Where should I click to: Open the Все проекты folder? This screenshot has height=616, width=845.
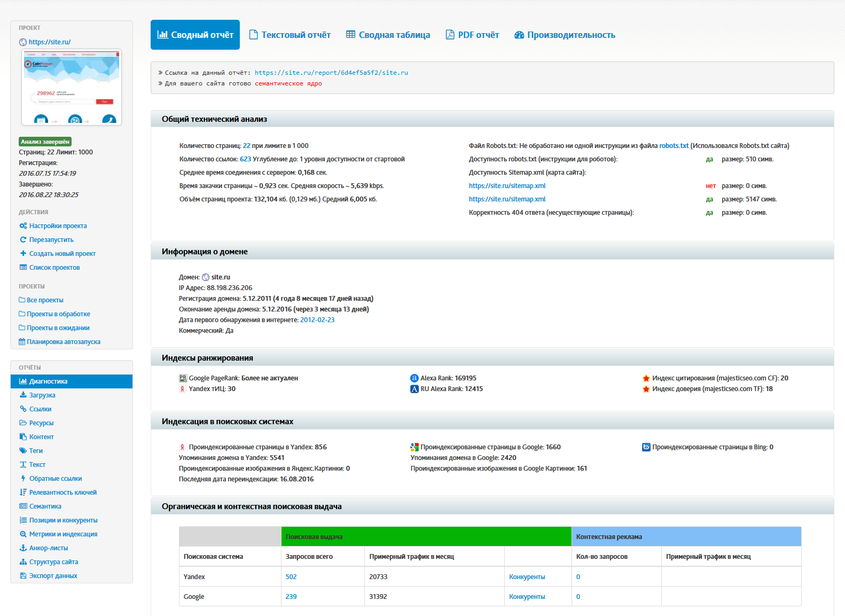coord(45,300)
